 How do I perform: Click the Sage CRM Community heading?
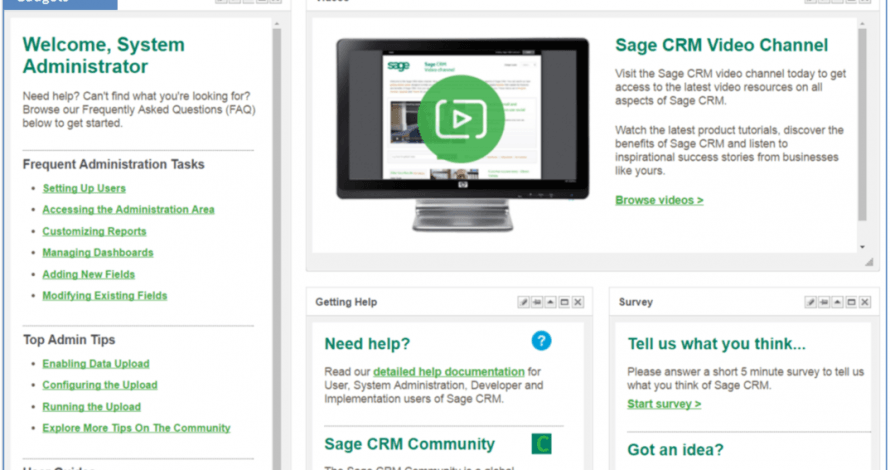[x=409, y=444]
